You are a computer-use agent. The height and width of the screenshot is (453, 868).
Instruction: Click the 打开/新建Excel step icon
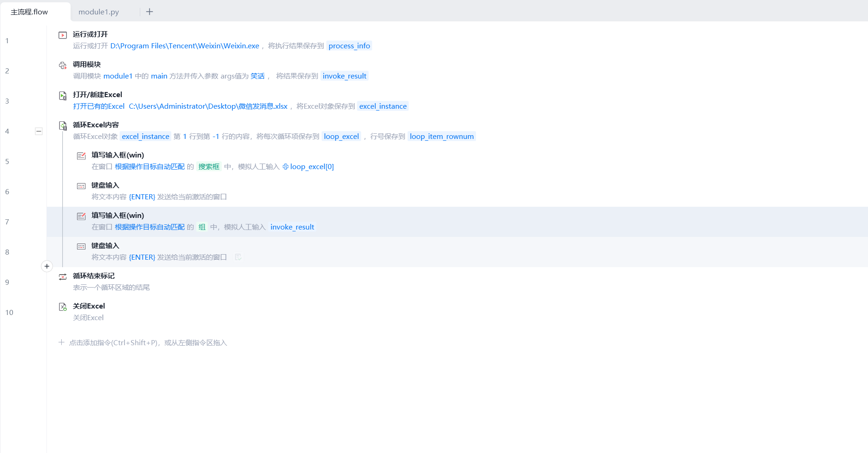[63, 96]
